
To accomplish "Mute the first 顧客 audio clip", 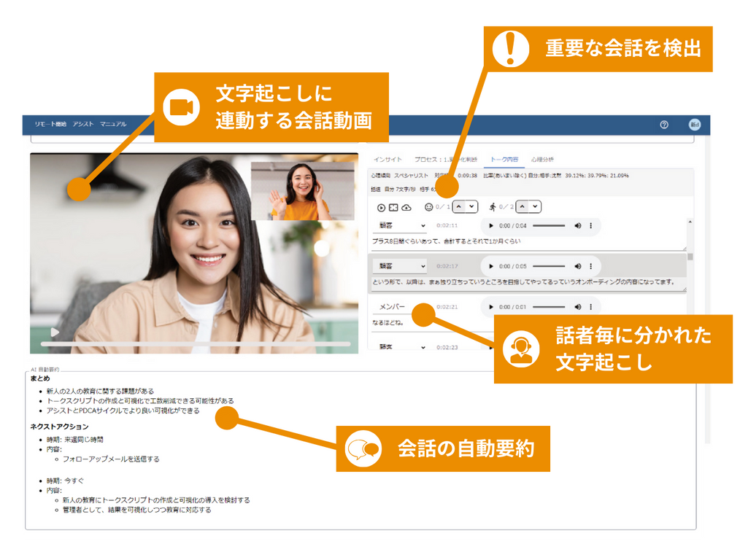I will coord(578,226).
